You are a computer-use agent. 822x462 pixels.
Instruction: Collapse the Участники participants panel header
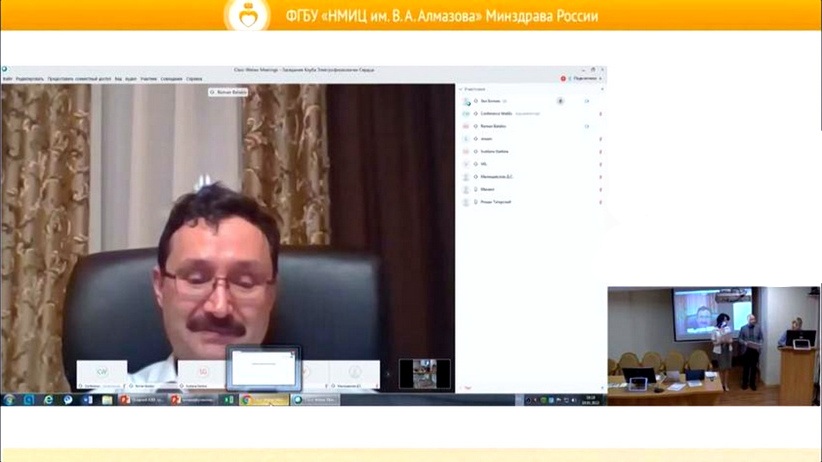462,90
